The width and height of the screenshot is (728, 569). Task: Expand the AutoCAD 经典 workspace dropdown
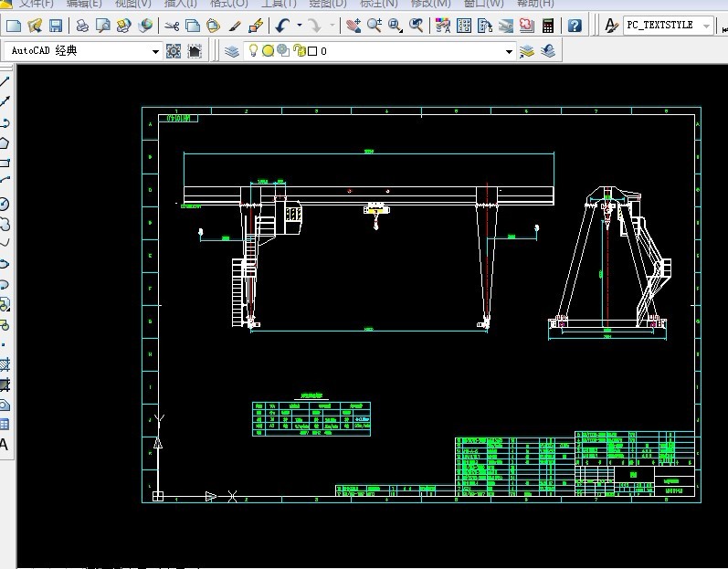point(155,52)
